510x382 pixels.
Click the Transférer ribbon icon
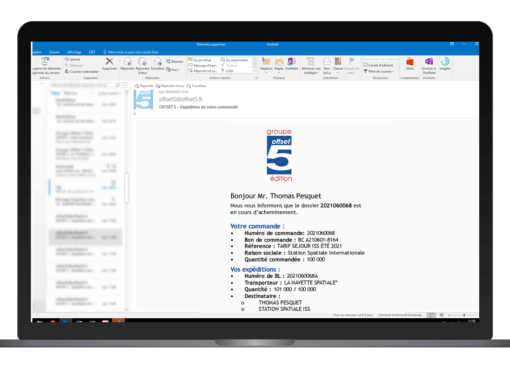(x=158, y=63)
